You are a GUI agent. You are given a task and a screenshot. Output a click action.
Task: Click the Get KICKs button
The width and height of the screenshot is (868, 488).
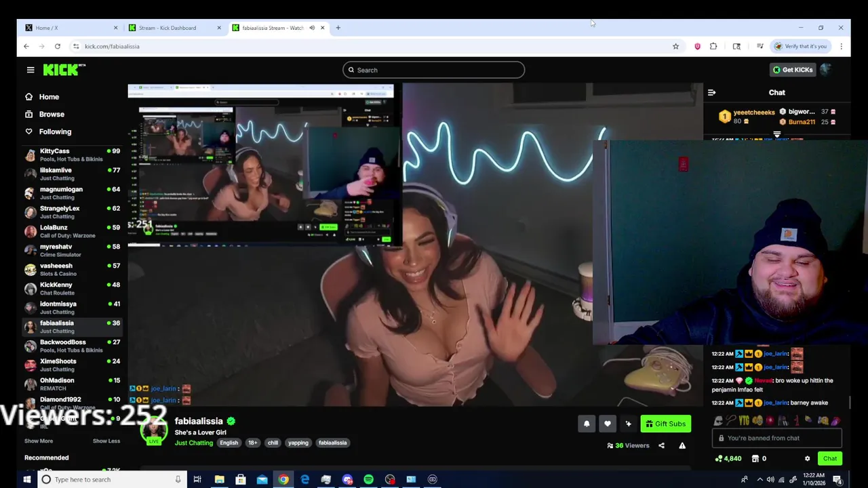click(793, 70)
